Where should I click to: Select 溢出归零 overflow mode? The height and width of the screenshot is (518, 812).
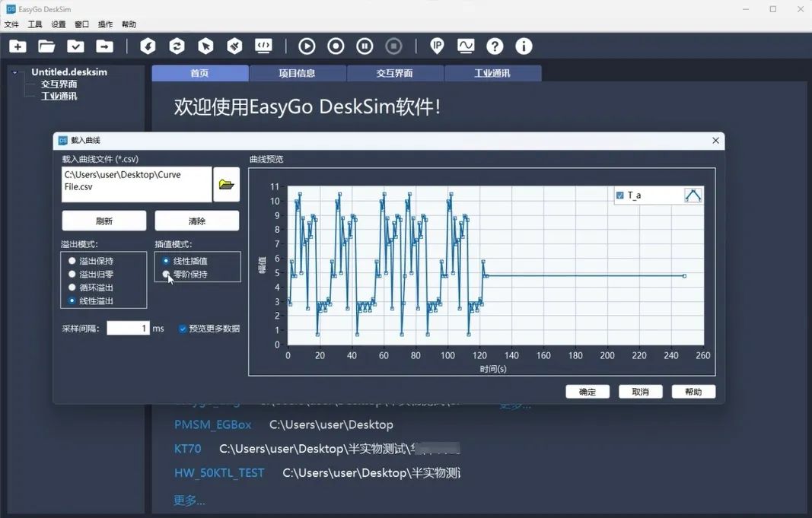pyautogui.click(x=91, y=275)
